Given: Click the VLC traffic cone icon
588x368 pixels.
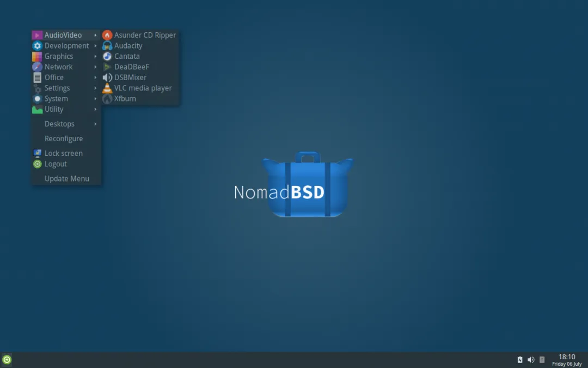Looking at the screenshot, I should [x=107, y=88].
